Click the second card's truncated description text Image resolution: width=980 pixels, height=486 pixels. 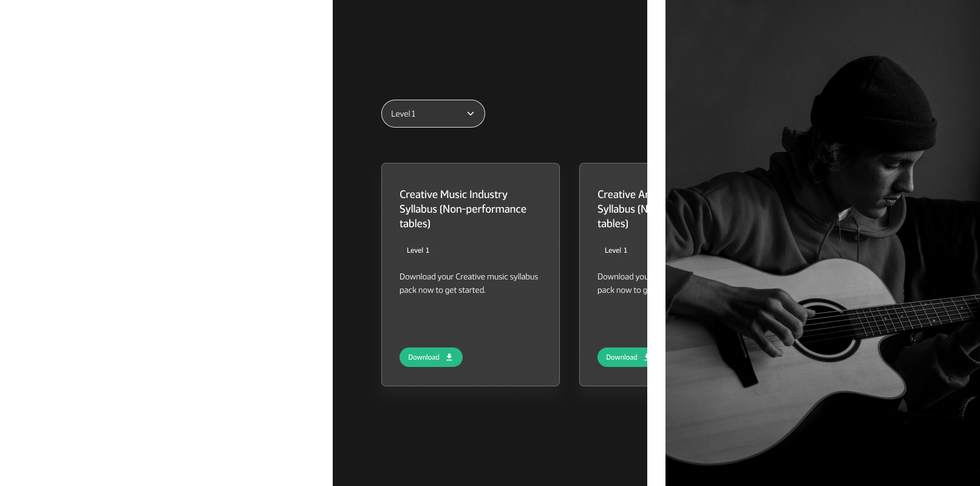point(622,283)
